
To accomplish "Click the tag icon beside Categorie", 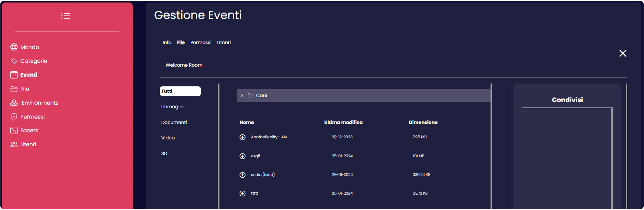I will tap(14, 61).
